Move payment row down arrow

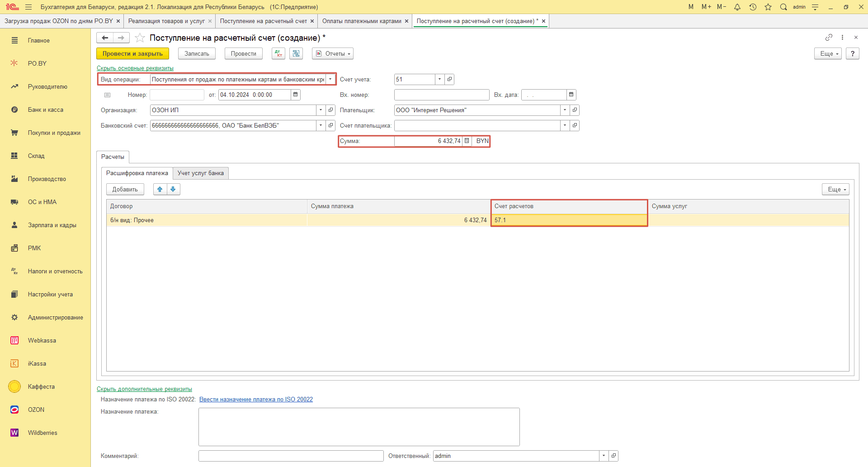[173, 189]
